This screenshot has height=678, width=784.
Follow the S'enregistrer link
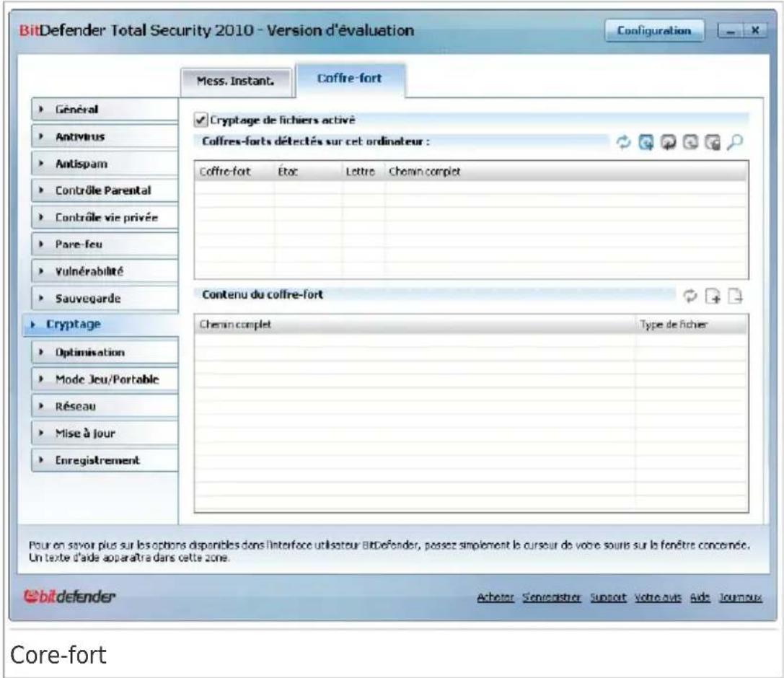pos(552,597)
